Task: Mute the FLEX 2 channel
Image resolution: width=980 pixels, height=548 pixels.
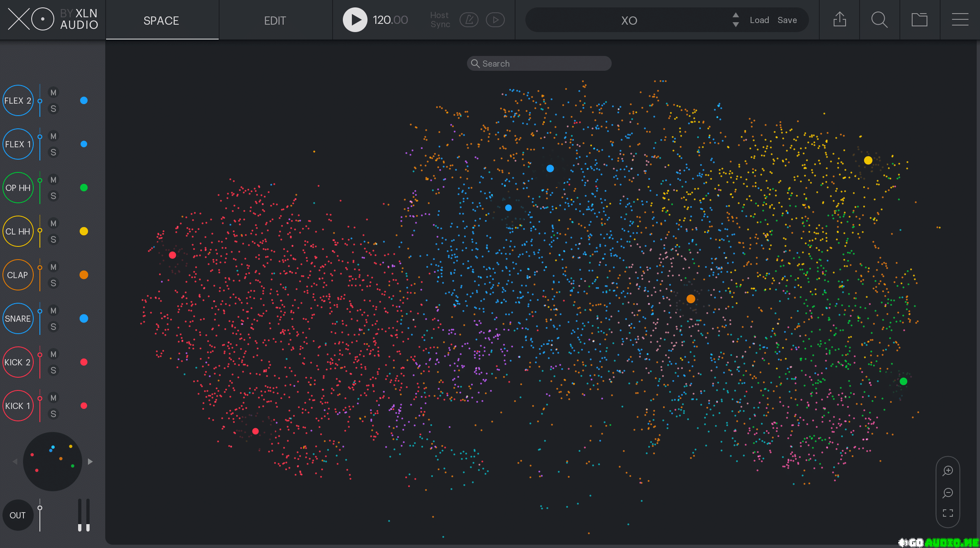Action: click(x=53, y=93)
